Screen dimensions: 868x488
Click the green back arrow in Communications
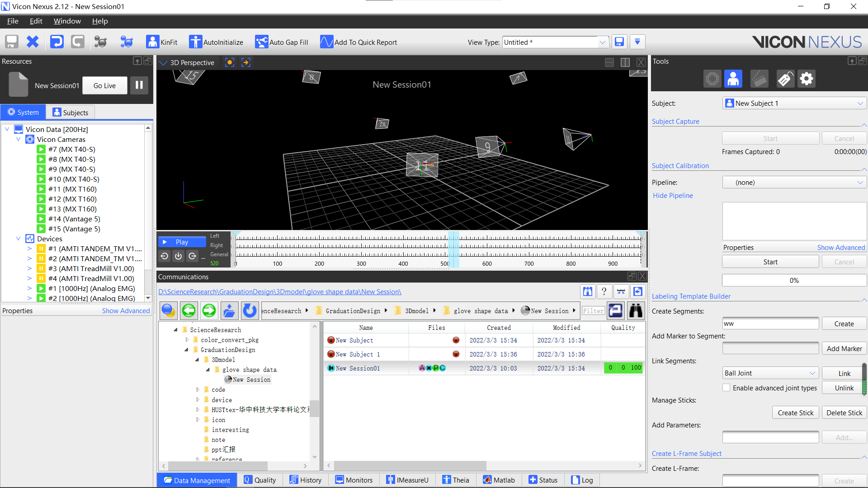point(189,310)
